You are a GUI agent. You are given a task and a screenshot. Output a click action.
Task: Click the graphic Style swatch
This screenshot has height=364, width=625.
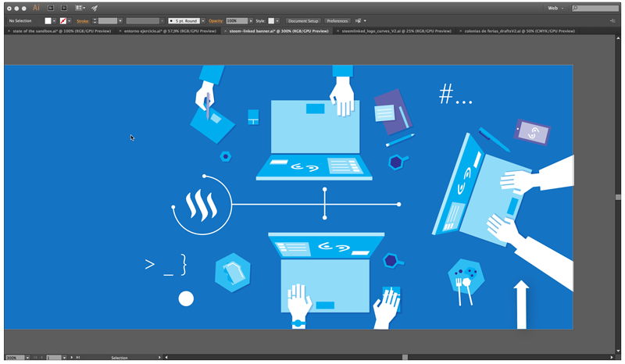(271, 21)
